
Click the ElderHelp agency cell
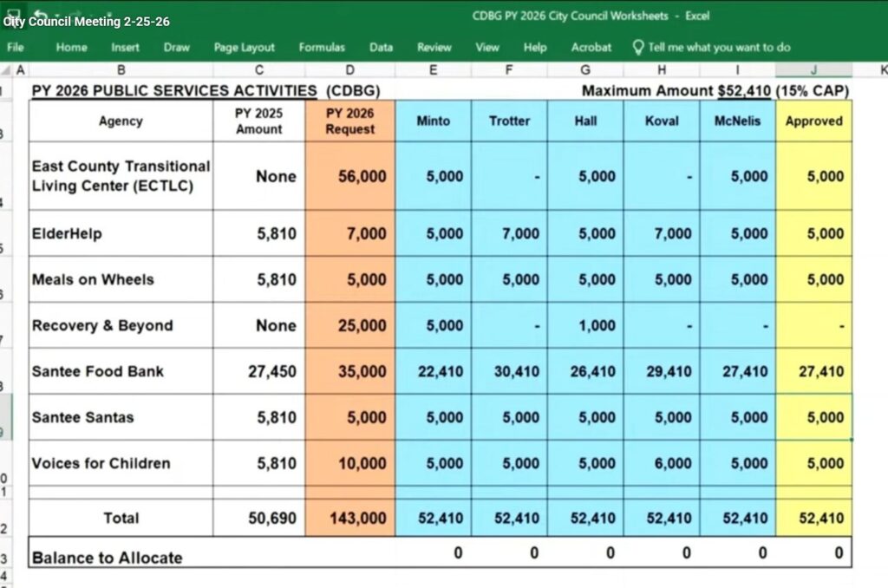point(121,233)
